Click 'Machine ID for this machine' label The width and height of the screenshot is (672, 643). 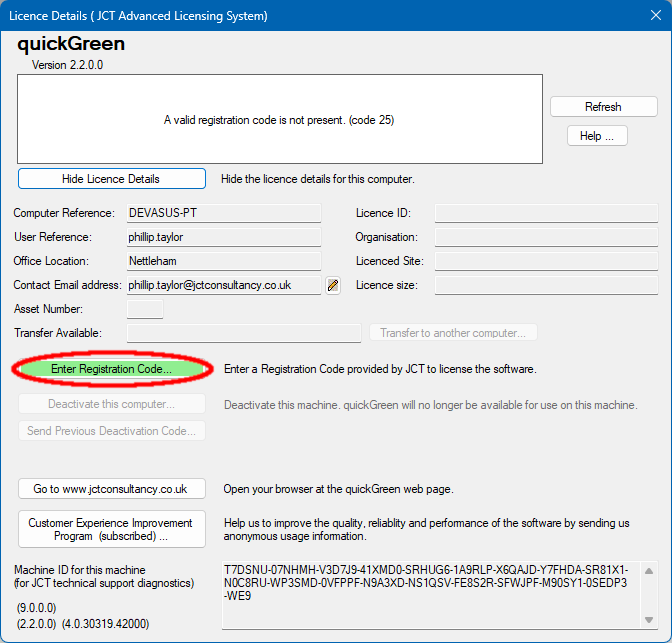point(80,570)
